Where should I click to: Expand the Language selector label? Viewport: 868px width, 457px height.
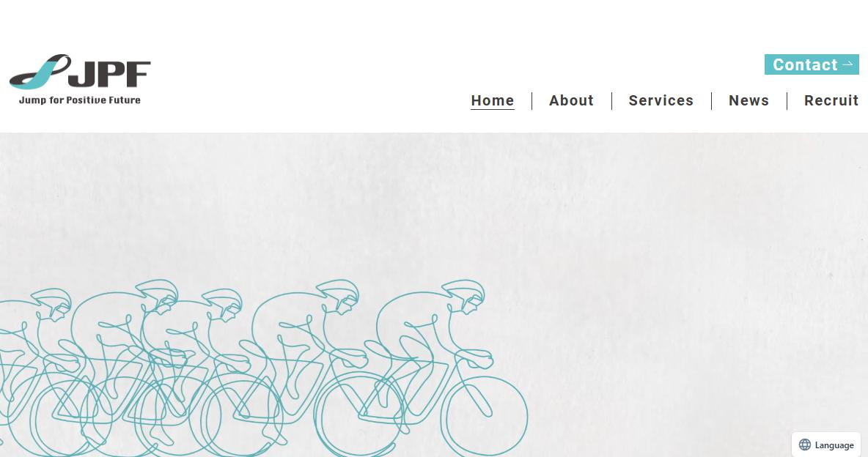tap(834, 445)
